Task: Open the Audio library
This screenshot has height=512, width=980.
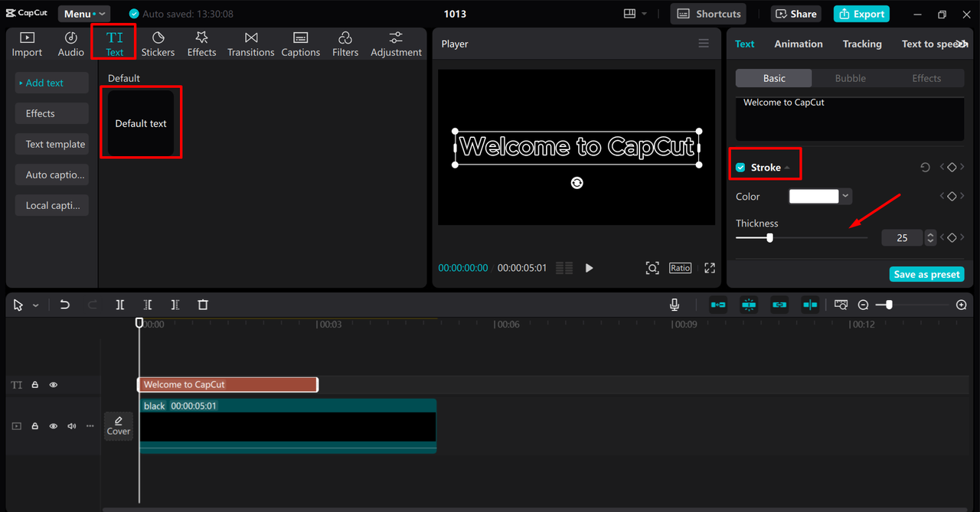Action: click(x=71, y=44)
